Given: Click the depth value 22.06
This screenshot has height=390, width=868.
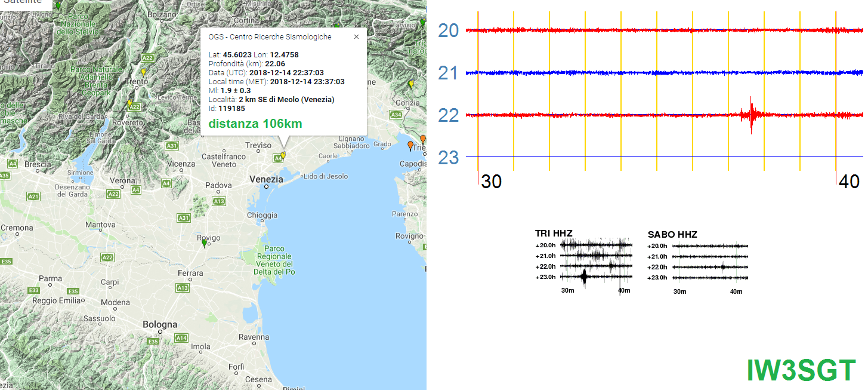Looking at the screenshot, I should pyautogui.click(x=275, y=63).
